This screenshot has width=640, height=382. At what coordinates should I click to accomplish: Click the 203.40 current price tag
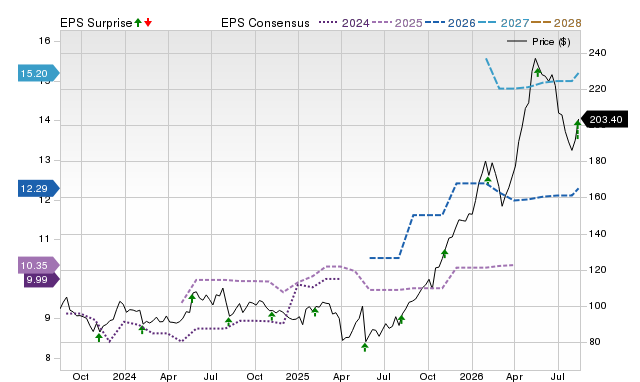pos(604,120)
